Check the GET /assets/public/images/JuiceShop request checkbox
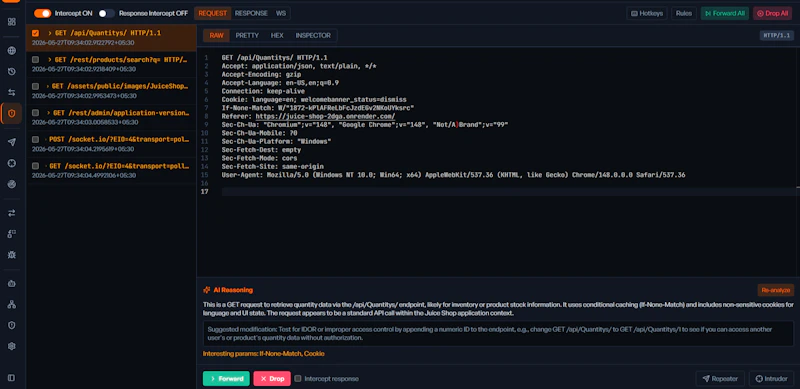Viewport: 800px width, 389px height. coord(35,86)
